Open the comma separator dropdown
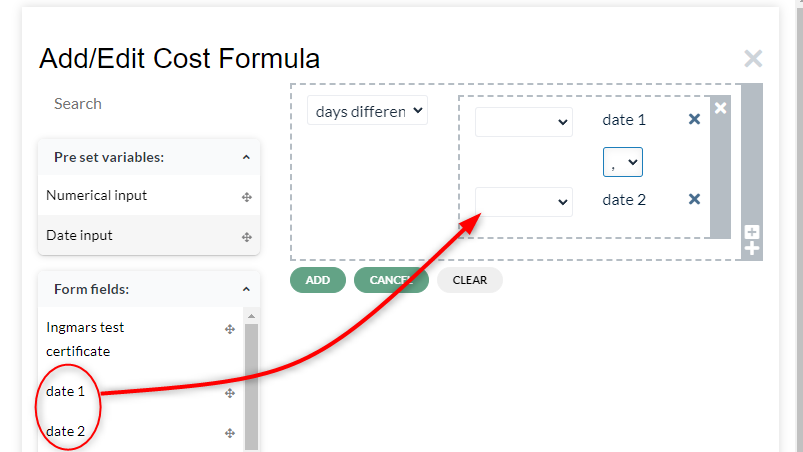803x452 pixels. (x=623, y=162)
